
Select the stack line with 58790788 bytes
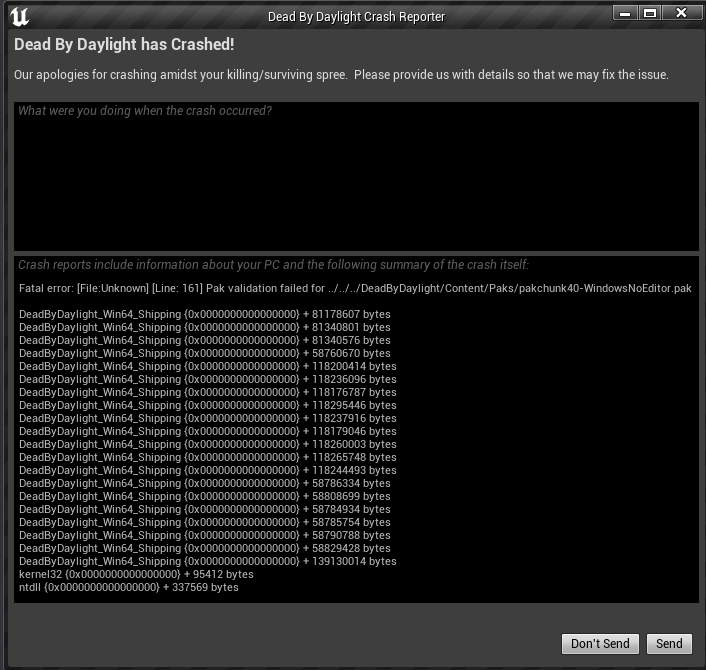click(x=205, y=535)
